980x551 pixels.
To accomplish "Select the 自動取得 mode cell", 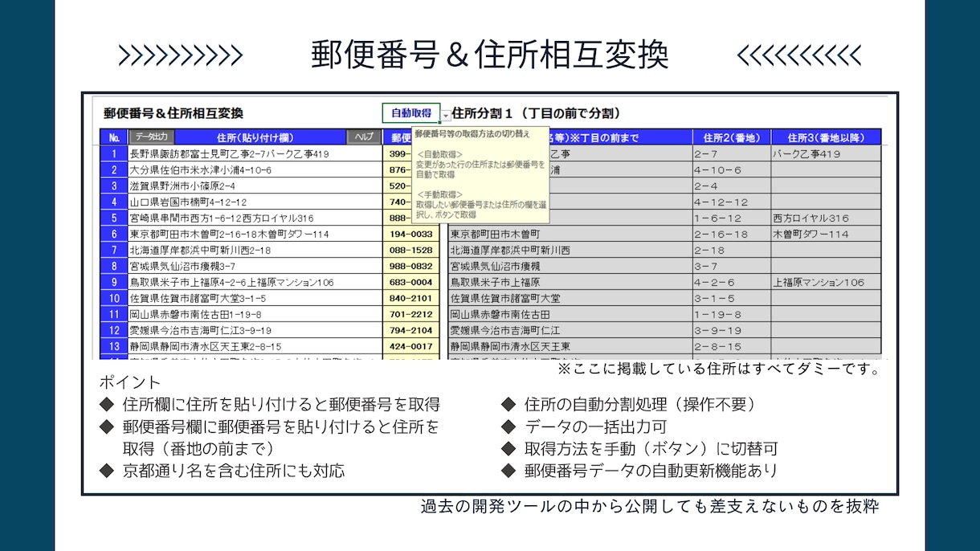I will (x=411, y=113).
